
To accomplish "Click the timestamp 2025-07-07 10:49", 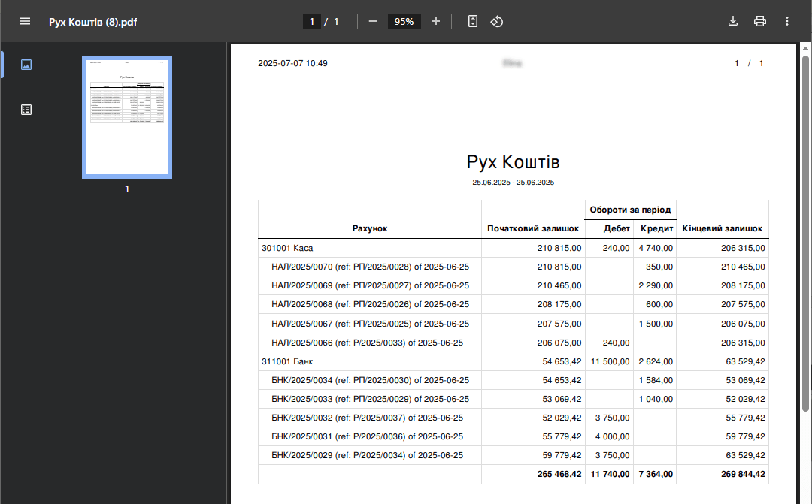I will [292, 63].
